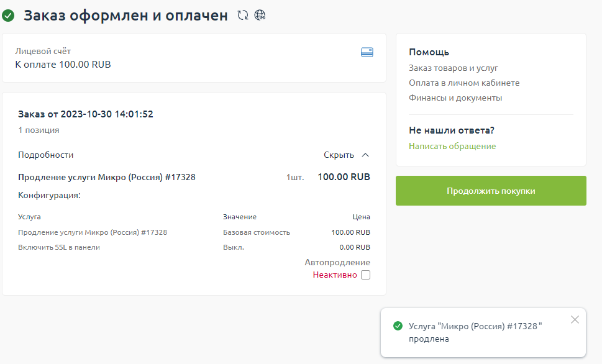
Task: Click the bank card icon in Лицевой счёт
Action: click(367, 53)
